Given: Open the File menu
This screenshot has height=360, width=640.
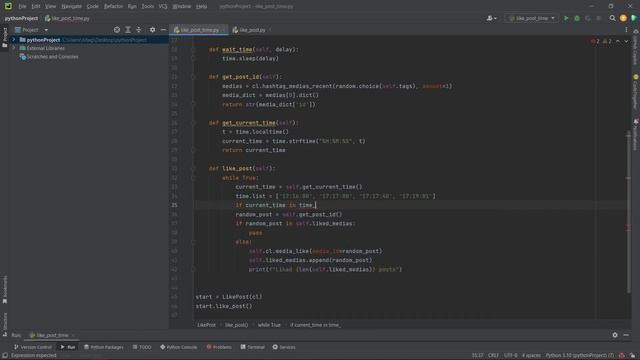Looking at the screenshot, I should pyautogui.click(x=22, y=6).
